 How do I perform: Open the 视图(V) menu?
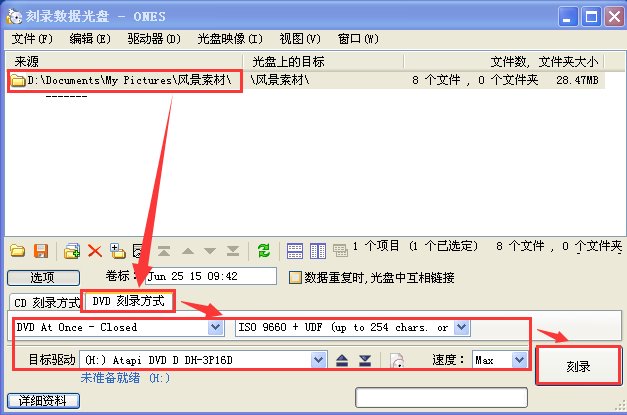pos(300,39)
